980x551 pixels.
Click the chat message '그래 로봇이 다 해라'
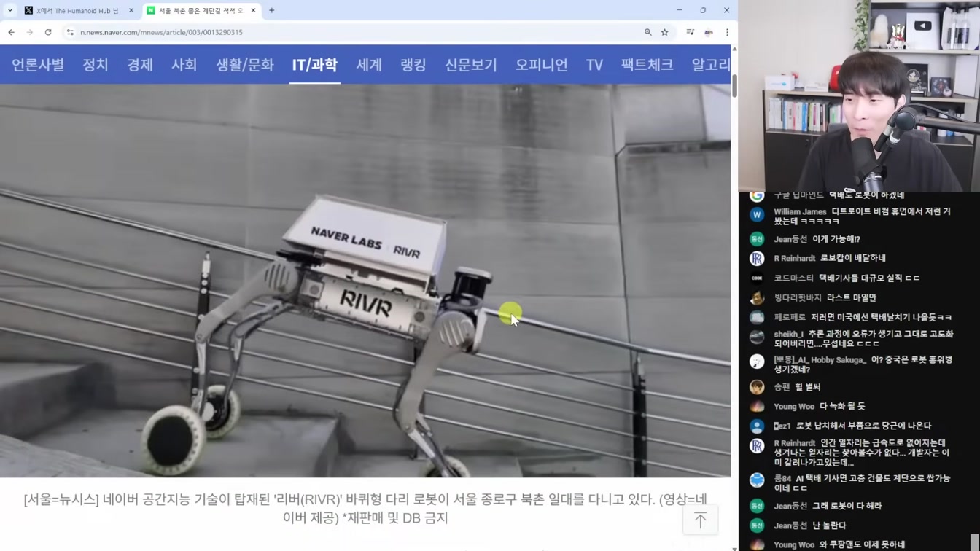(847, 506)
